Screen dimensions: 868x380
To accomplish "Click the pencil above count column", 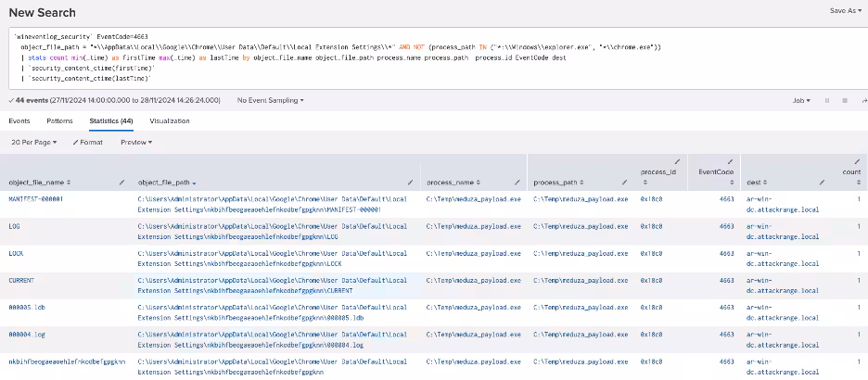I will (858, 161).
